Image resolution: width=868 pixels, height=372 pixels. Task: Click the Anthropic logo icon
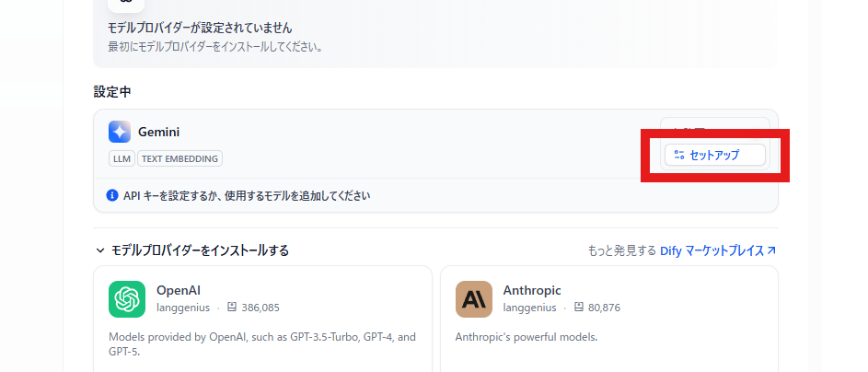point(474,299)
